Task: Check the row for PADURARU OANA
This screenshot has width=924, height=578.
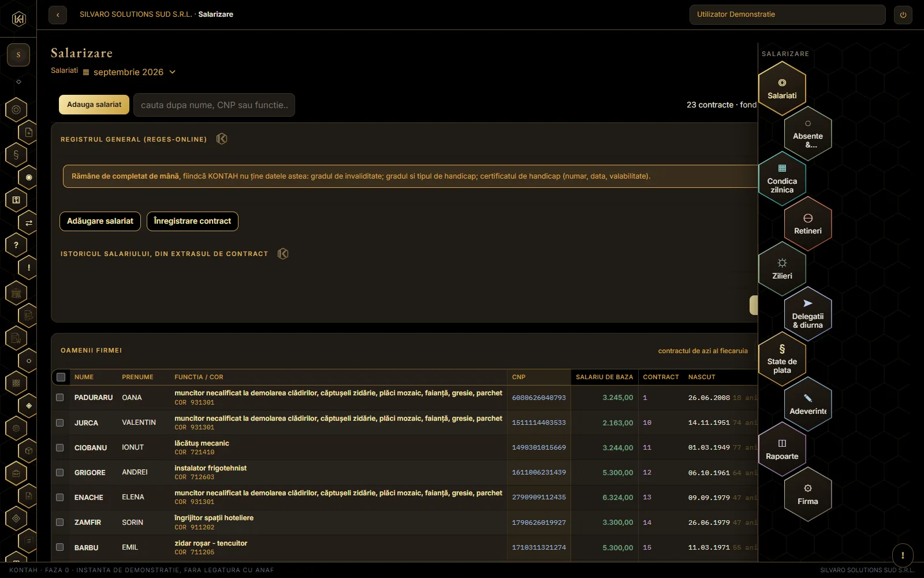Action: point(59,398)
